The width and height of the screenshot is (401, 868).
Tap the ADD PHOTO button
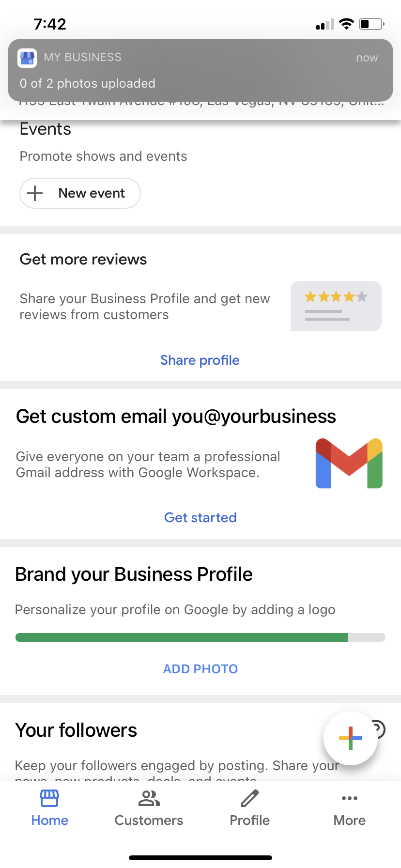pos(200,669)
